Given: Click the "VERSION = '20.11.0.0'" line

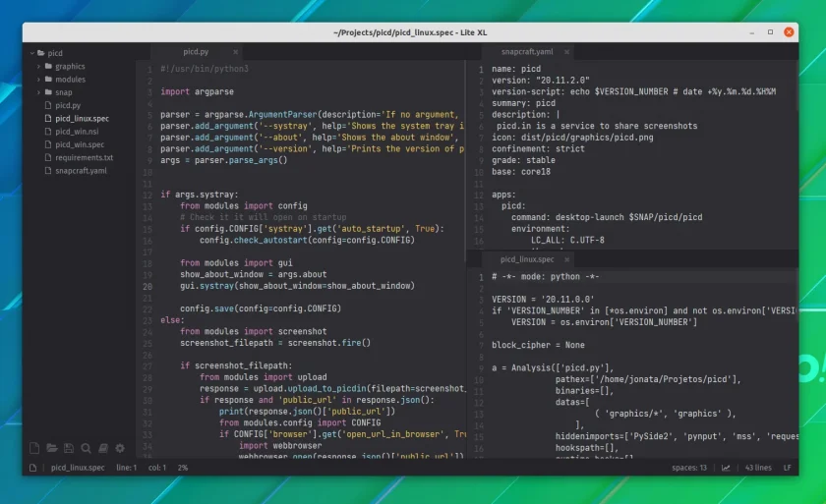Looking at the screenshot, I should coord(543,300).
